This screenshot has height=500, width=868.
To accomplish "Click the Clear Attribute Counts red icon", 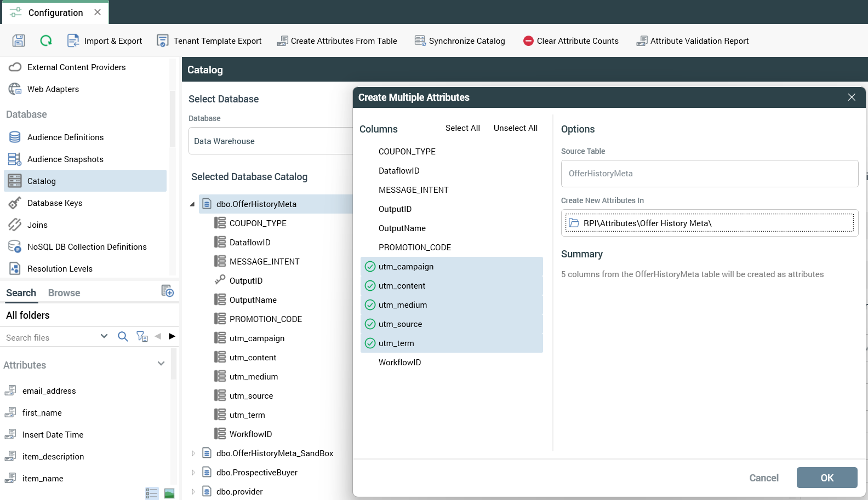I will pos(528,41).
